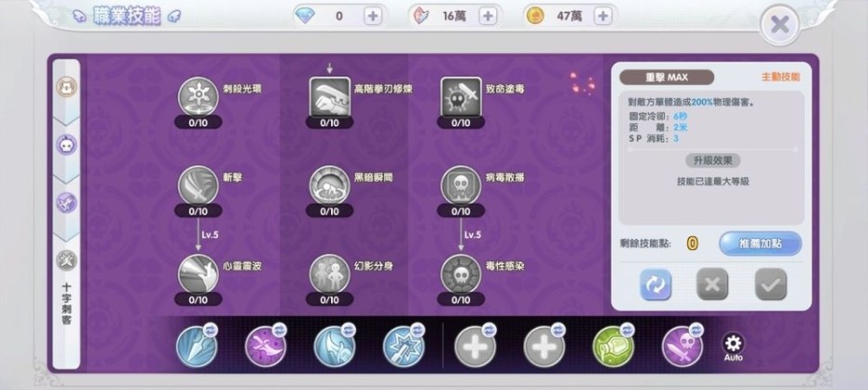Select the 黑暗瞬間 skill icon
The width and height of the screenshot is (868, 390).
329,187
